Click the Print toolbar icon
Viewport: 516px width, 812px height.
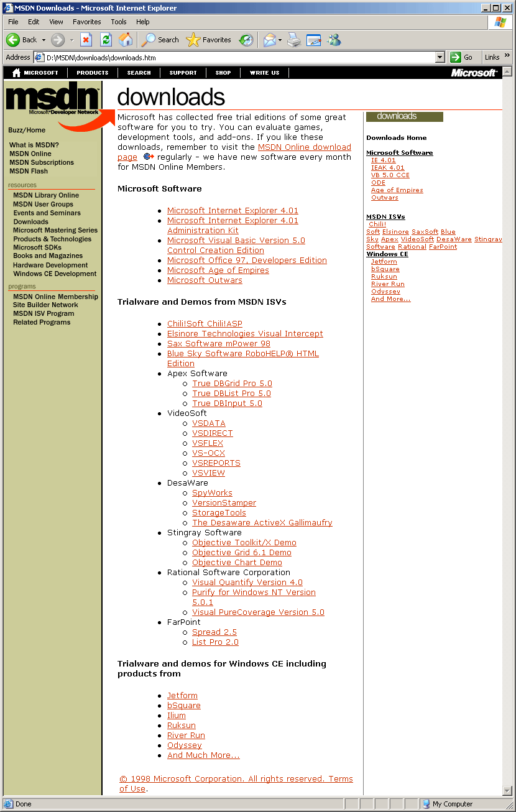tap(294, 40)
